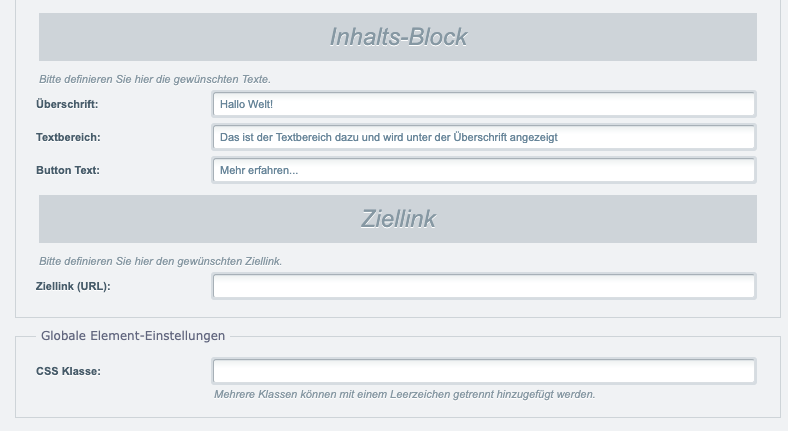
Task: Select the Button Text input field
Action: click(x=483, y=171)
